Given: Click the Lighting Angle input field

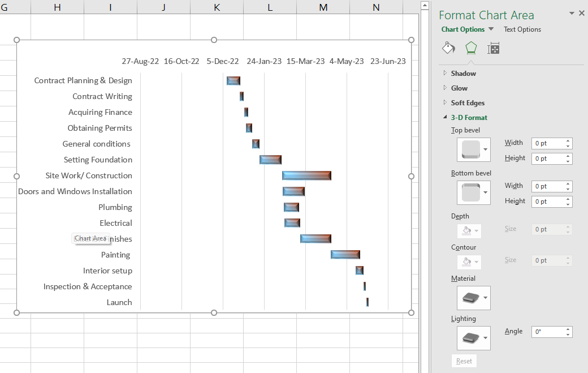Looking at the screenshot, I should (548, 332).
